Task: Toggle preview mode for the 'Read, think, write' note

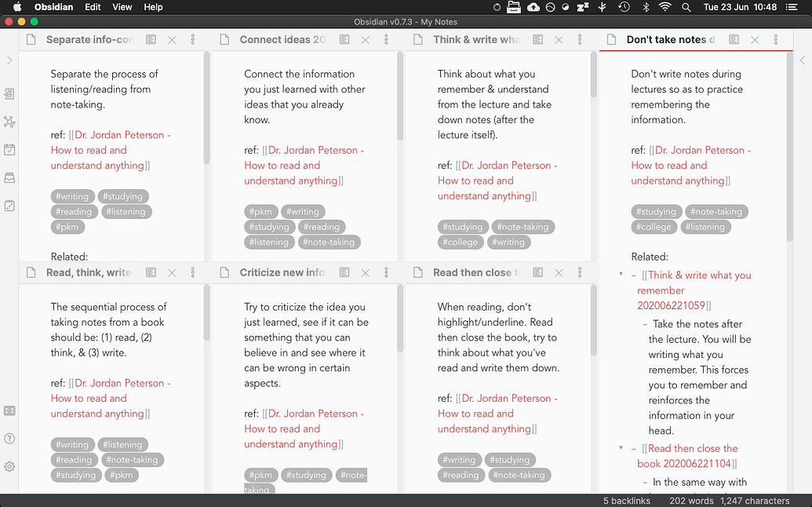Action: tap(150, 272)
